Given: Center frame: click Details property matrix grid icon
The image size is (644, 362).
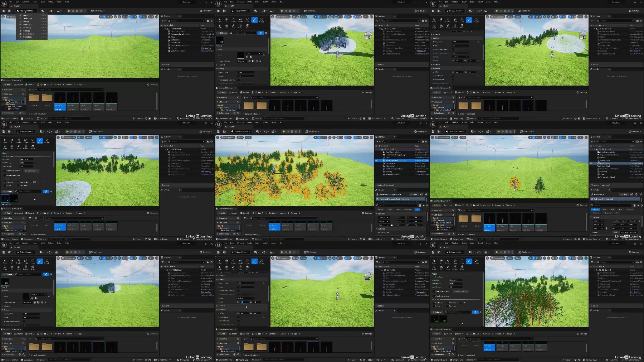Looking at the screenshot, I should [420, 206].
